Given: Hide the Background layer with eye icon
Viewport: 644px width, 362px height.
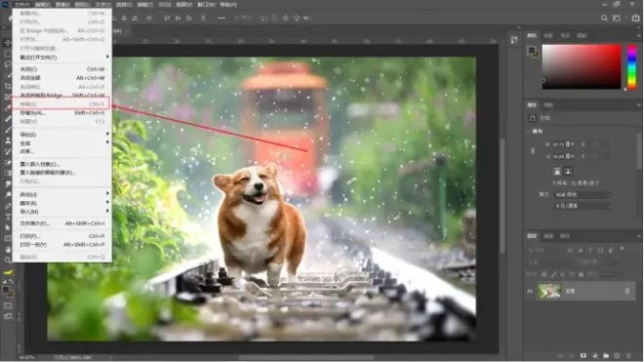Looking at the screenshot, I should (530, 292).
